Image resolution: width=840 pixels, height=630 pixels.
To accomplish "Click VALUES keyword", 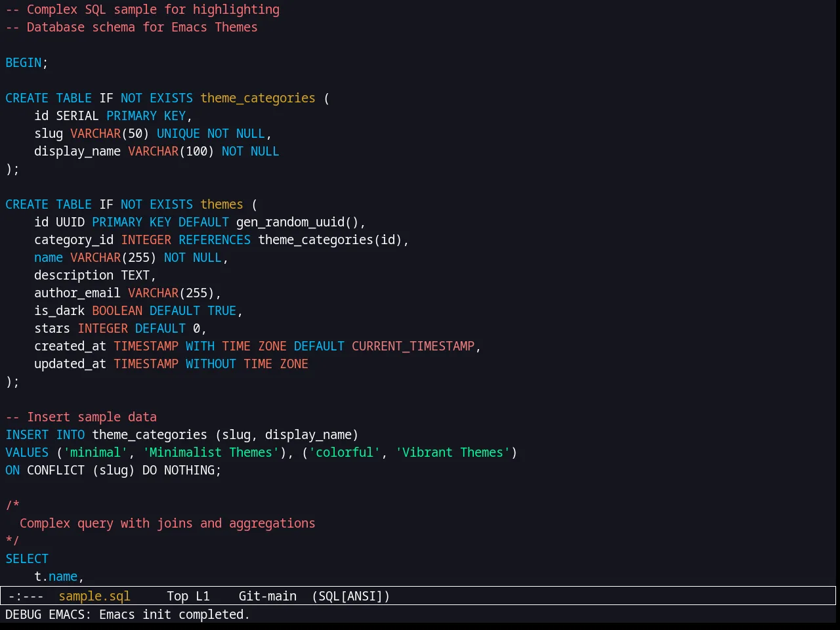I will point(27,452).
